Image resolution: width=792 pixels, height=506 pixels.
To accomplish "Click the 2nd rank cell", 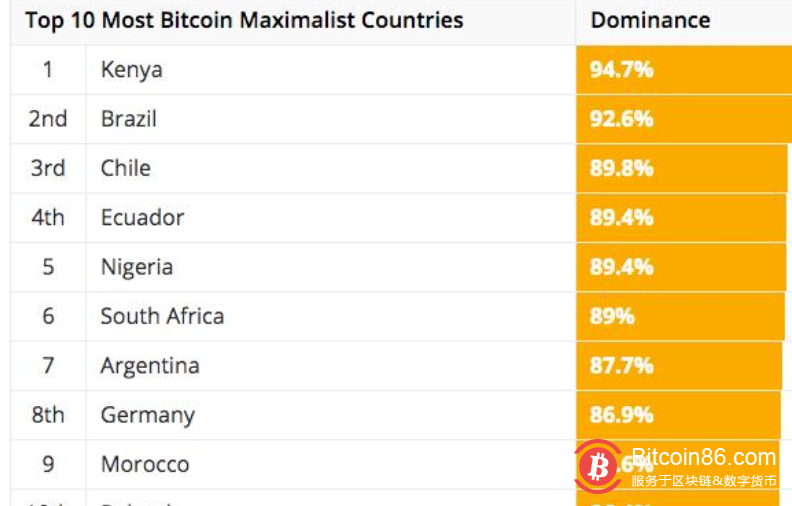I will tap(48, 119).
